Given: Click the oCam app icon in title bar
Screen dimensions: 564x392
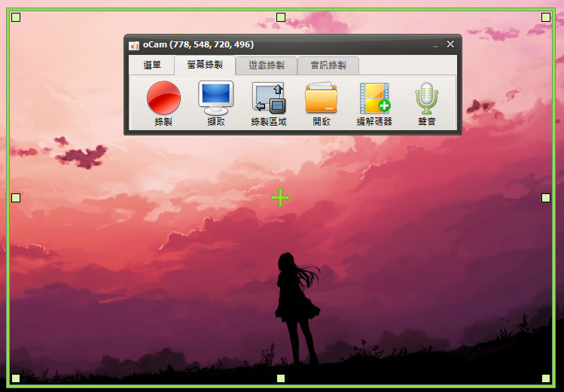Looking at the screenshot, I should [x=134, y=46].
